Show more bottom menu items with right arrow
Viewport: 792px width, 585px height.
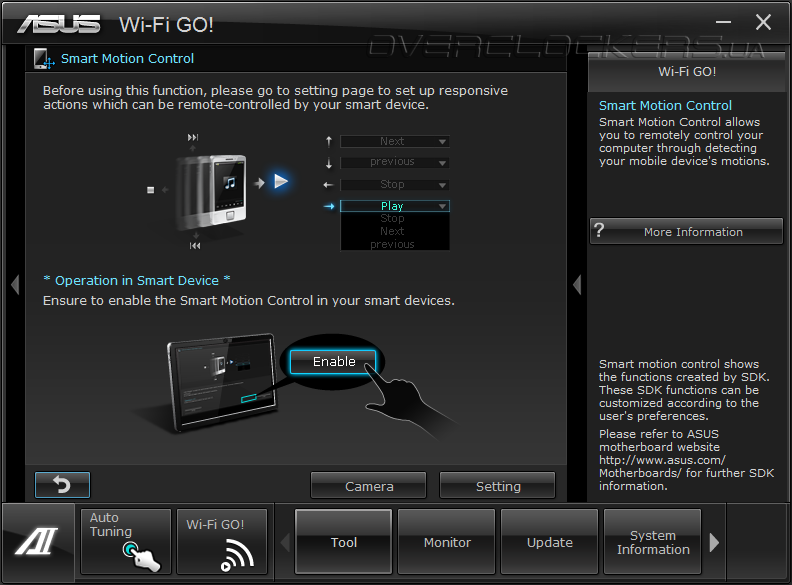point(714,543)
